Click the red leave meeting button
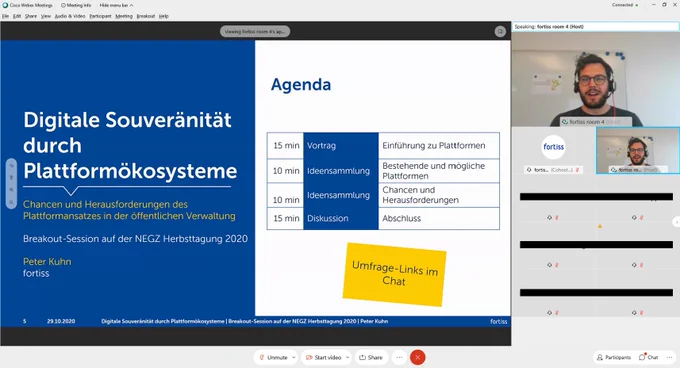Viewport: 680px width, 368px height. (418, 358)
